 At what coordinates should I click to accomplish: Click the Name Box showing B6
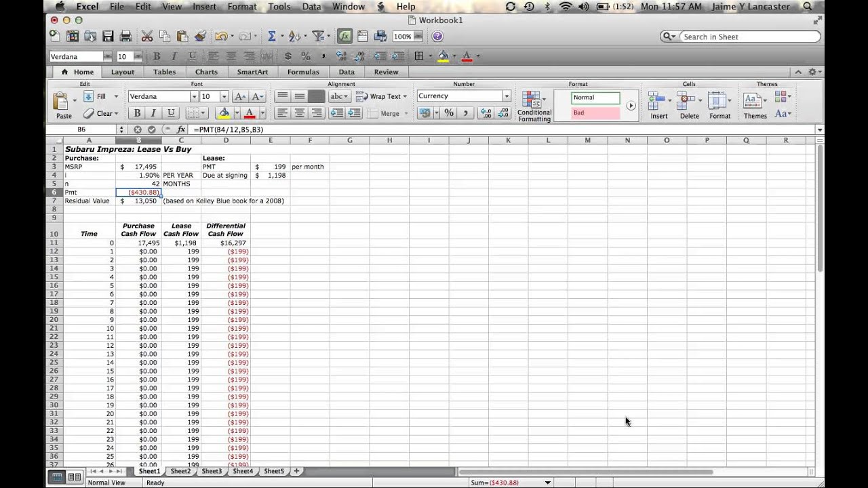pyautogui.click(x=82, y=129)
